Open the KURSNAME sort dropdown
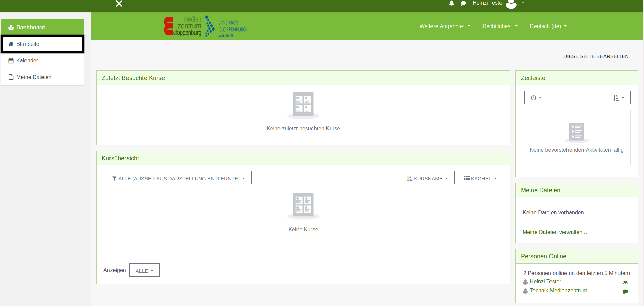644x306 pixels. (x=427, y=178)
